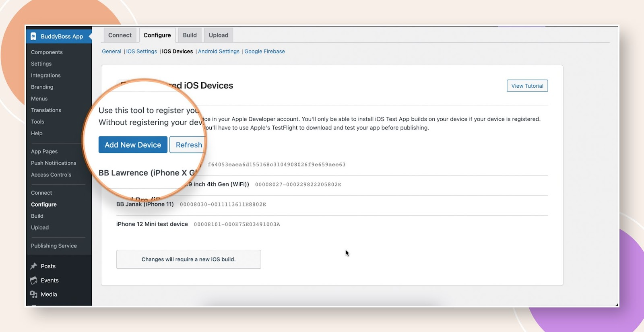Screen dimensions: 644x332
Task: Open the Media menu label
Action: tap(49, 294)
